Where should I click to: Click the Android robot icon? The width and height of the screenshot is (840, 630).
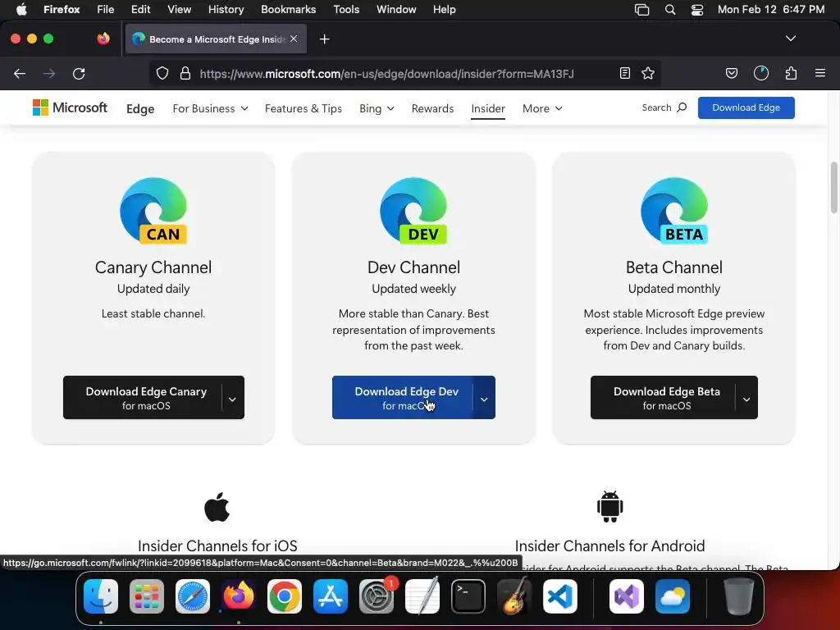point(610,506)
